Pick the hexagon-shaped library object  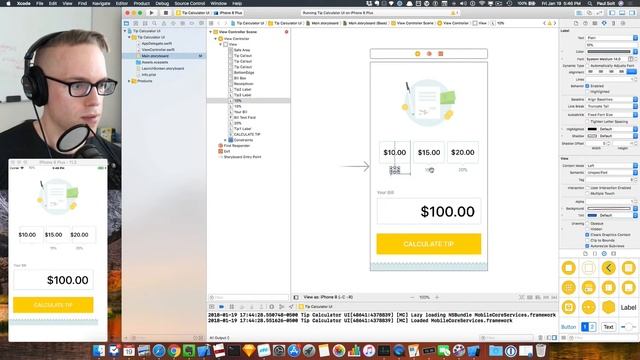click(609, 307)
